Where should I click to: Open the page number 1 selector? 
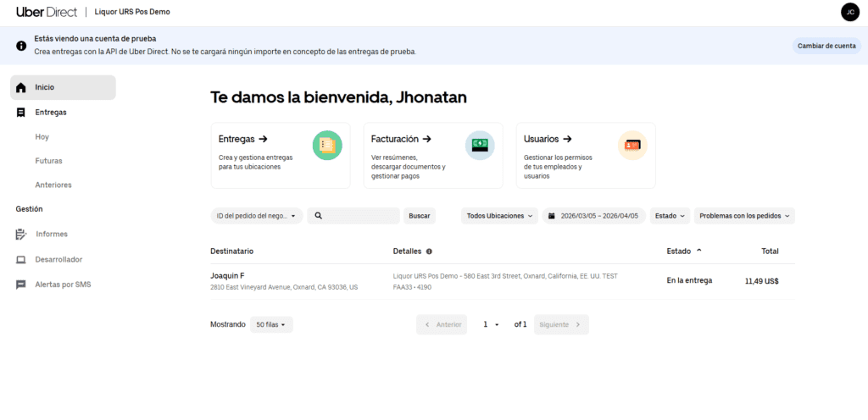pos(491,325)
